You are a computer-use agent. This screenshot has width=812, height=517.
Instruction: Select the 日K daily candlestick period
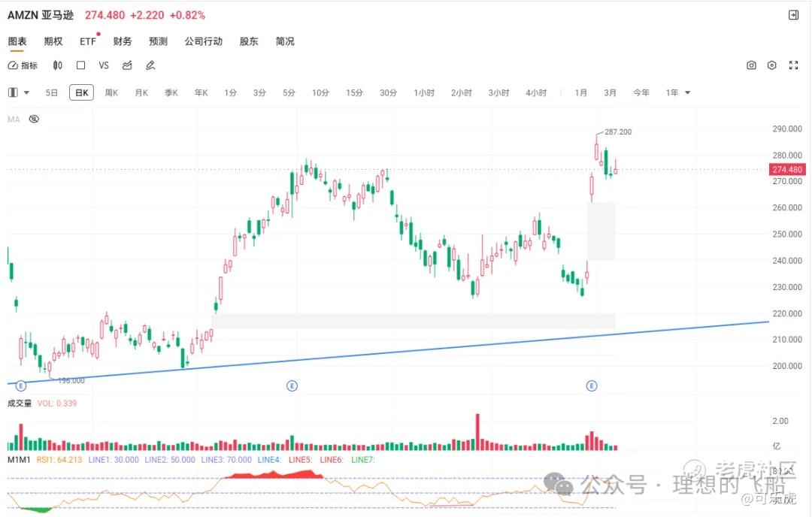point(81,92)
